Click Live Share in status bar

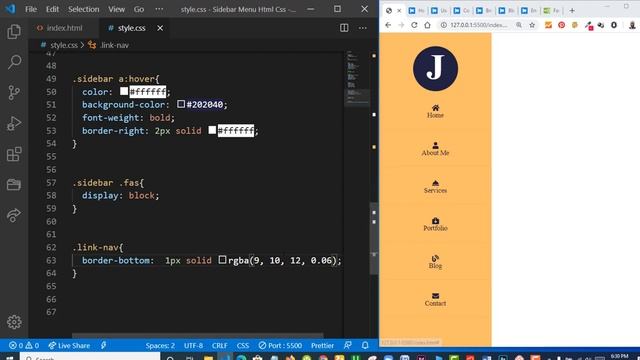point(69,345)
